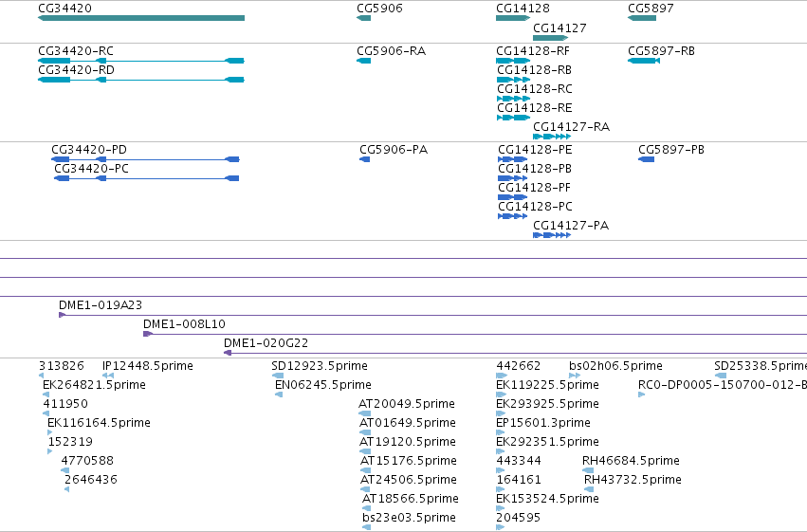Image resolution: width=807 pixels, height=532 pixels.
Task: Click EST RH43732.5prime
Action: pos(589,489)
